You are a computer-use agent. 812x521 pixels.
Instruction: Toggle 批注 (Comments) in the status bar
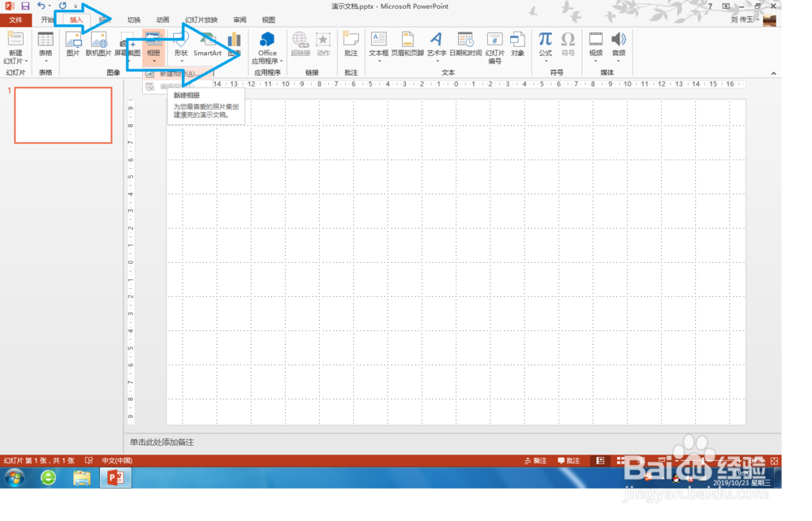point(568,460)
